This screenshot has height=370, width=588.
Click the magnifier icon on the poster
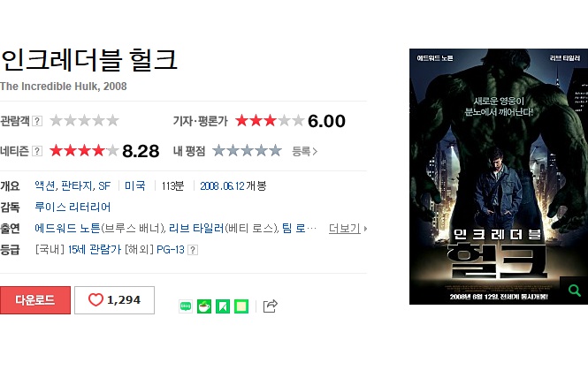point(574,291)
